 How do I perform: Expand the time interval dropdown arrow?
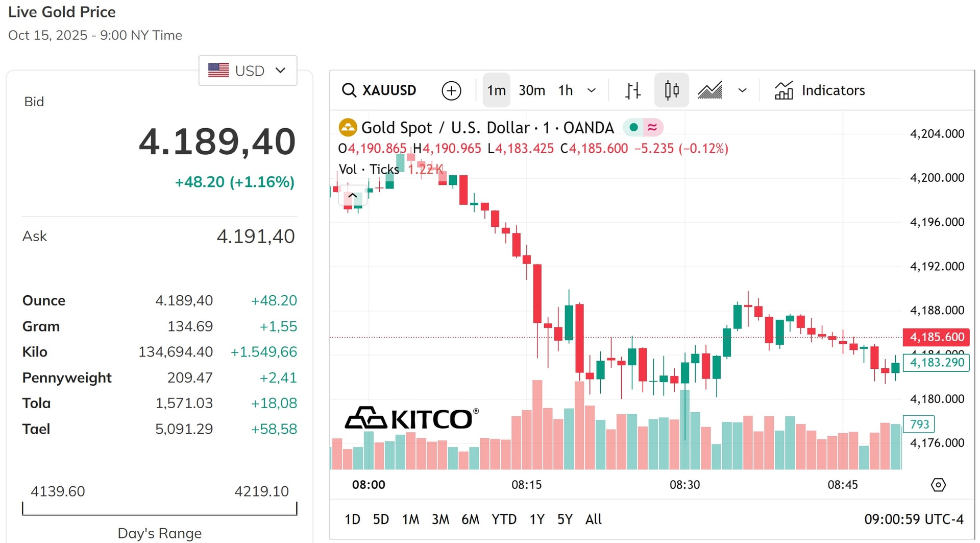[592, 90]
